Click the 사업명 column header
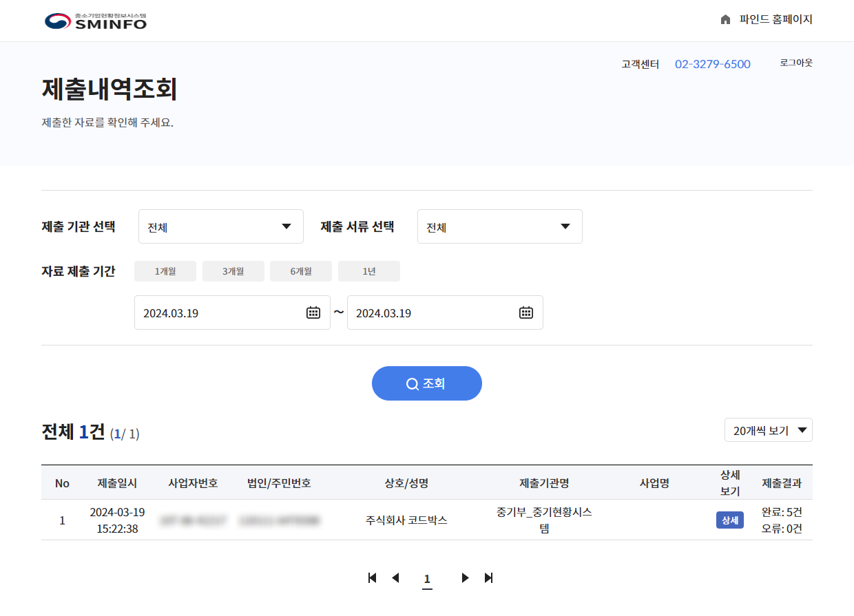The width and height of the screenshot is (854, 616). point(654,483)
